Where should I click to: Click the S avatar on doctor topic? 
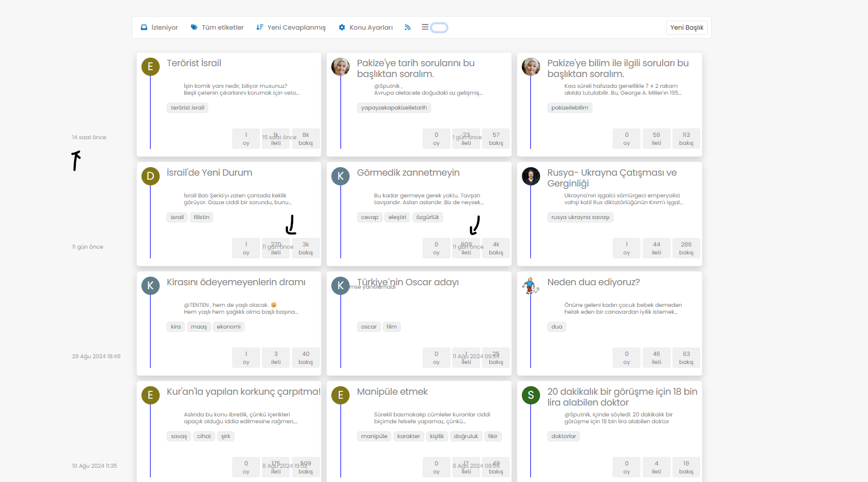point(531,395)
